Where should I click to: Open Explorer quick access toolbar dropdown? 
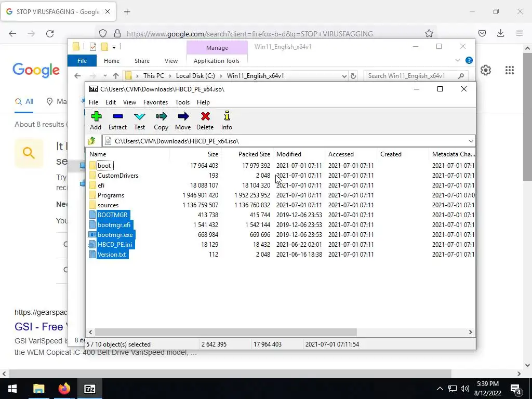[x=114, y=47]
